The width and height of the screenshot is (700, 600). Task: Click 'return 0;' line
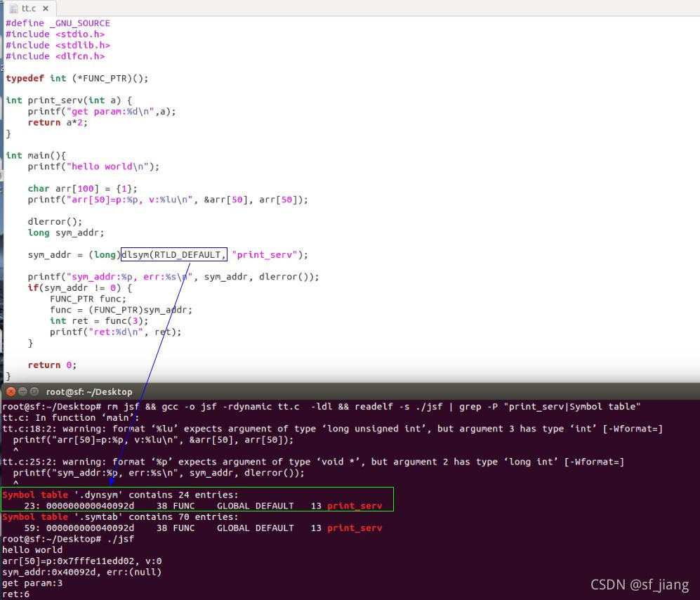tap(52, 365)
